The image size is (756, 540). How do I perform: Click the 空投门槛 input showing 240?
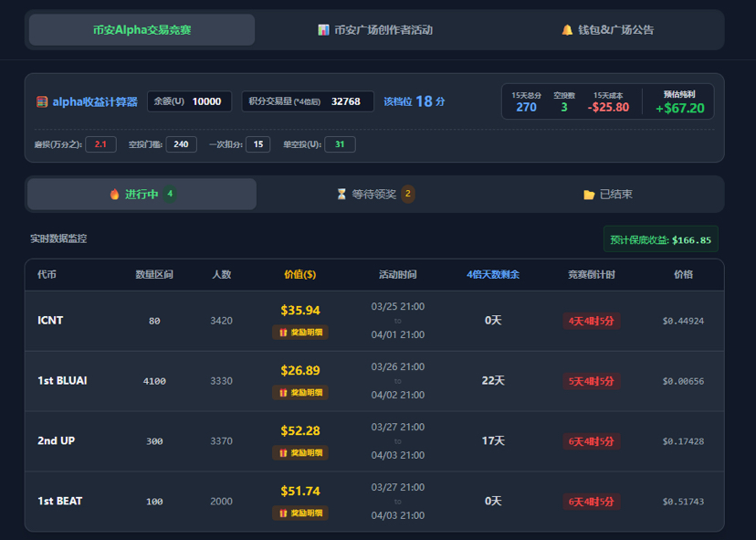181,144
